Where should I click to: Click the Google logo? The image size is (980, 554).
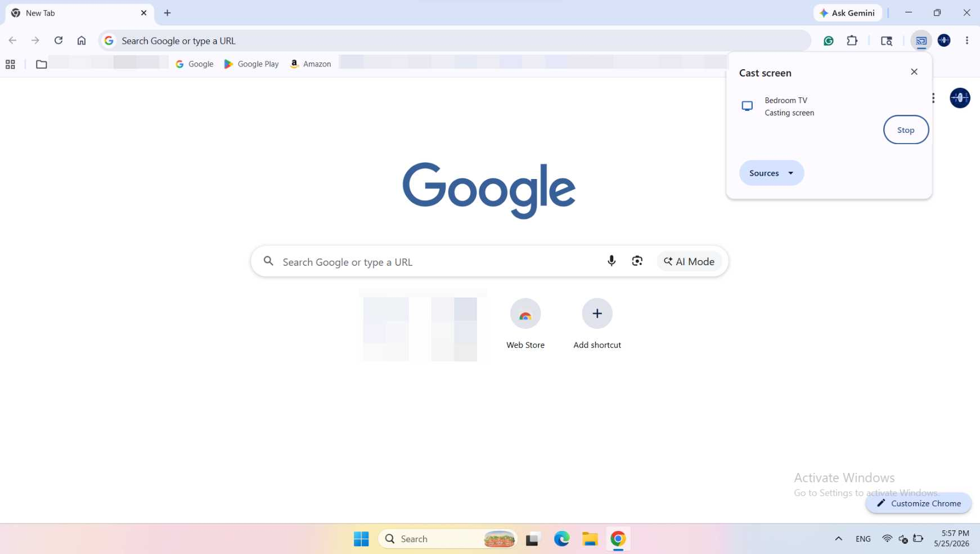coord(489,190)
